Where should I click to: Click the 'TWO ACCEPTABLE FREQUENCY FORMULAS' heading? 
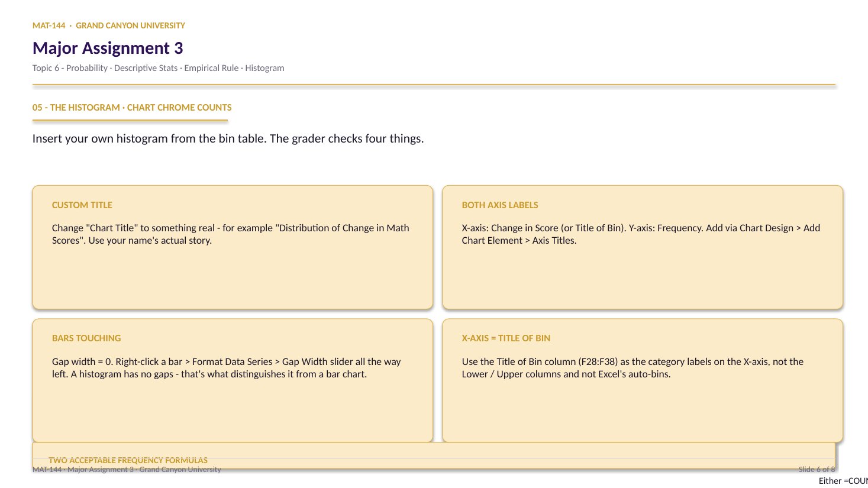[x=128, y=460]
